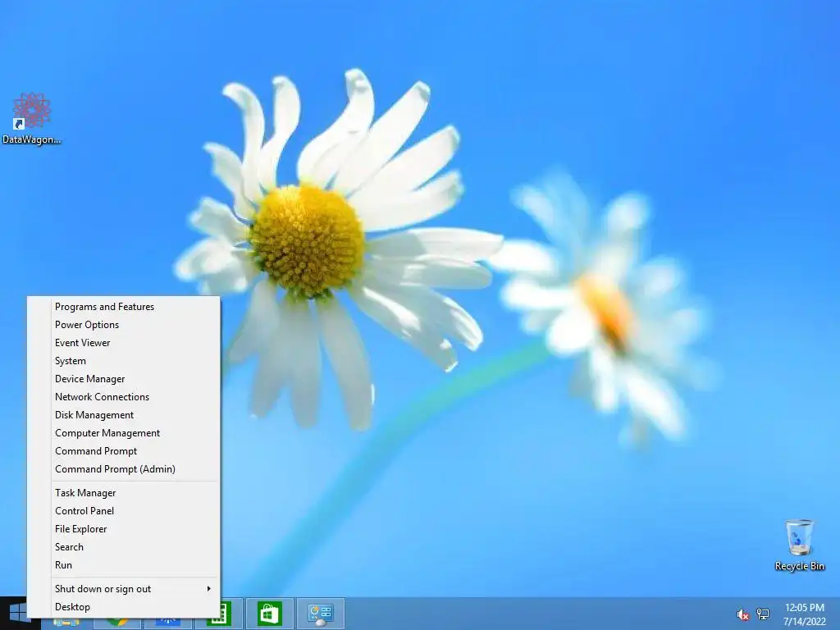Open File Explorer from the menu

pos(123,529)
